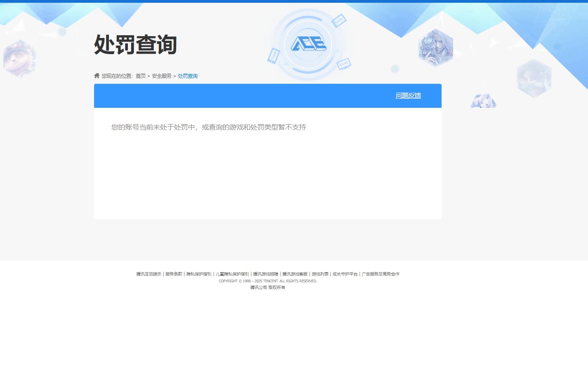
Task: Contact 腾讯游戏客服 customer service
Action: click(294, 274)
